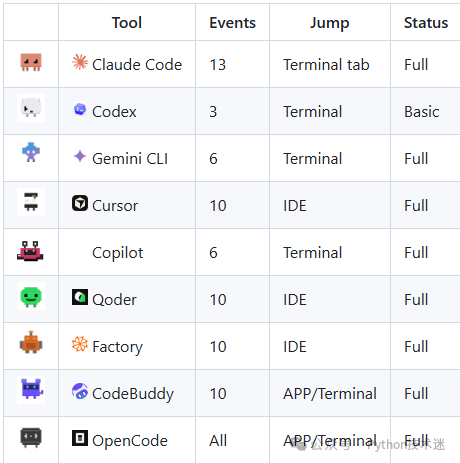Click the Qoder green smiley mascot

(x=31, y=296)
